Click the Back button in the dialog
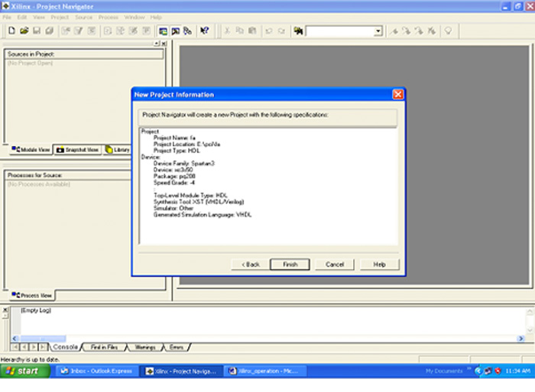Viewport: 535px width, 392px height. pos(251,264)
